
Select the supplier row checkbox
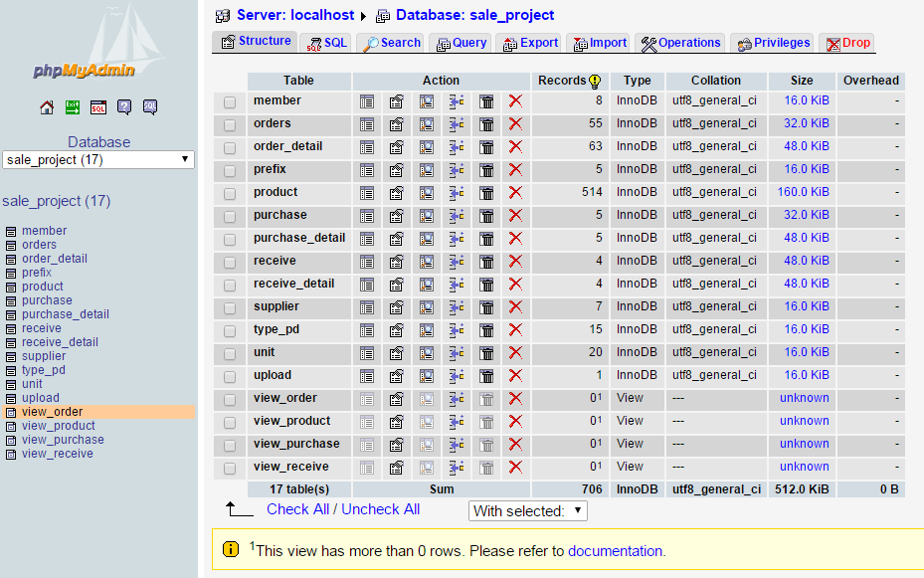(x=230, y=308)
